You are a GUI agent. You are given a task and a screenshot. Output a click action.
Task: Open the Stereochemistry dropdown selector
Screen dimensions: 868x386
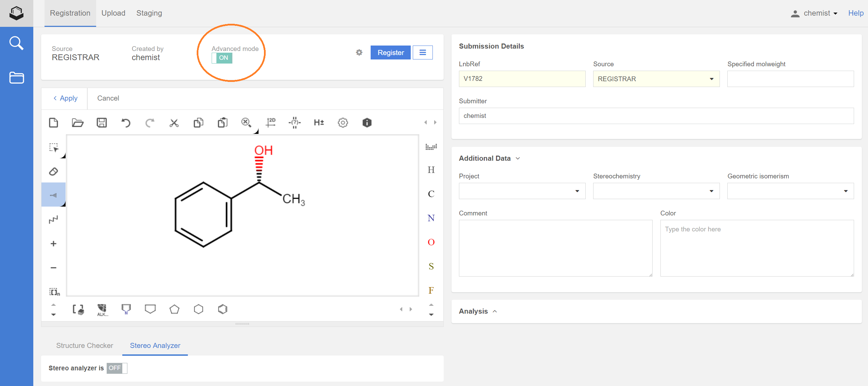(655, 192)
